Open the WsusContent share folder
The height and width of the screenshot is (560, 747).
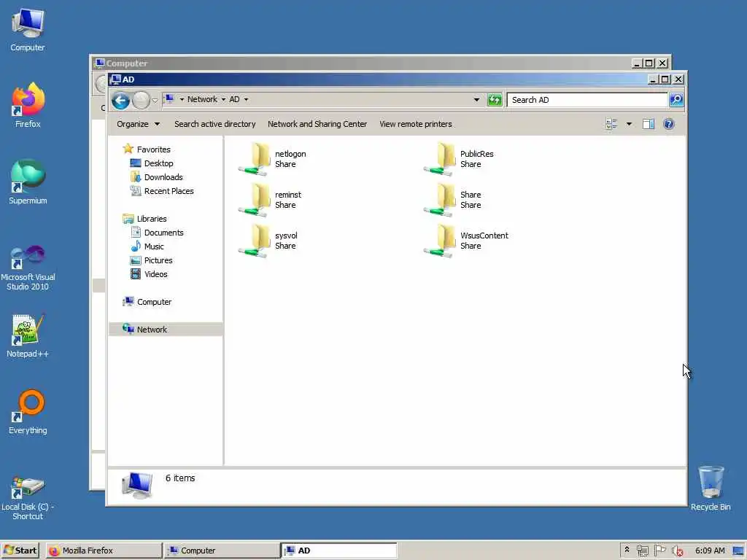(466, 241)
